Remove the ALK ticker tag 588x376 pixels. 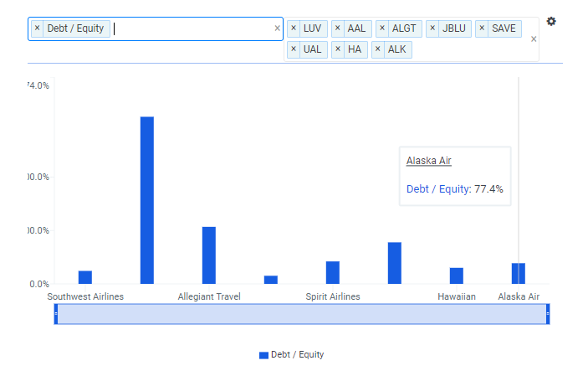point(377,49)
